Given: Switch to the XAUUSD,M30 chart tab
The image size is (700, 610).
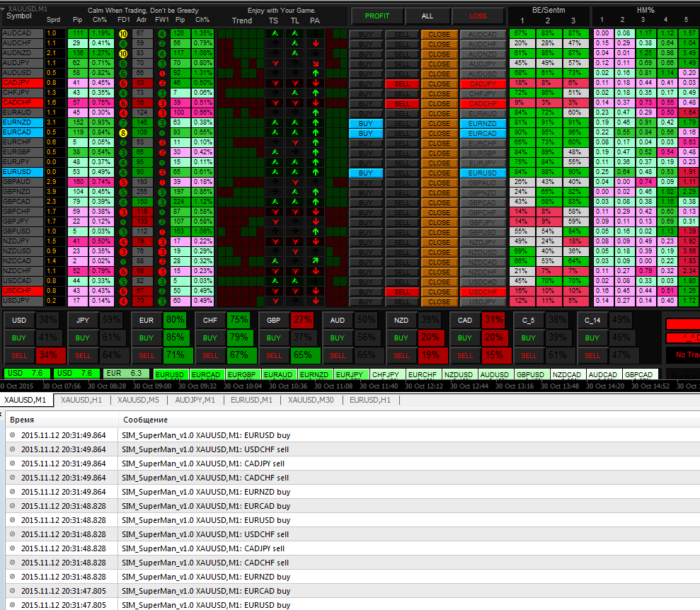Looking at the screenshot, I should [311, 401].
